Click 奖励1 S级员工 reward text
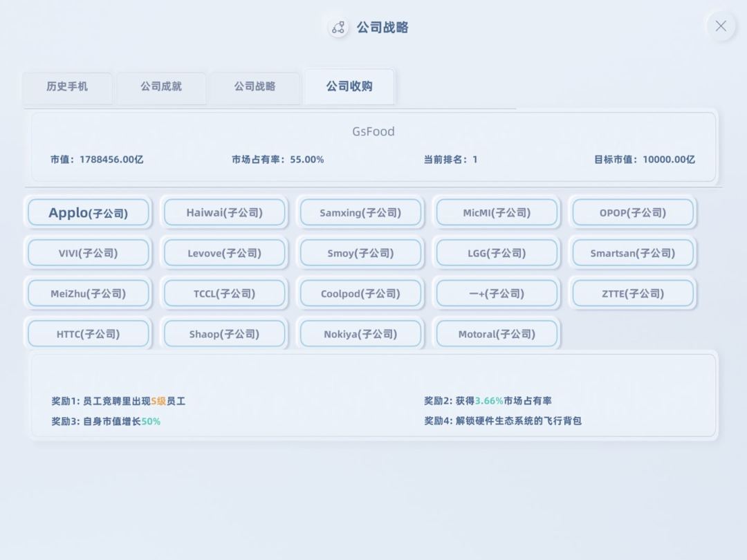Viewport: 747px width, 560px height. coord(118,401)
